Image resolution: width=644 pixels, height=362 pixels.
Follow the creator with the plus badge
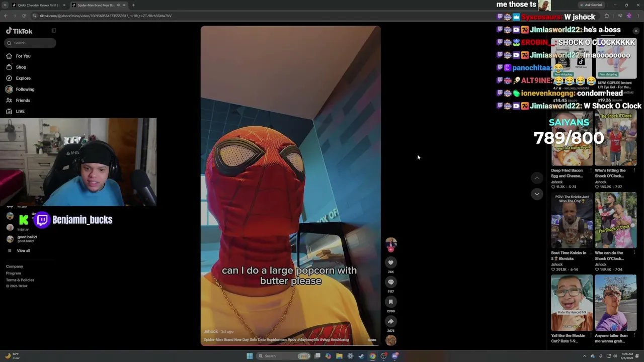(x=391, y=249)
